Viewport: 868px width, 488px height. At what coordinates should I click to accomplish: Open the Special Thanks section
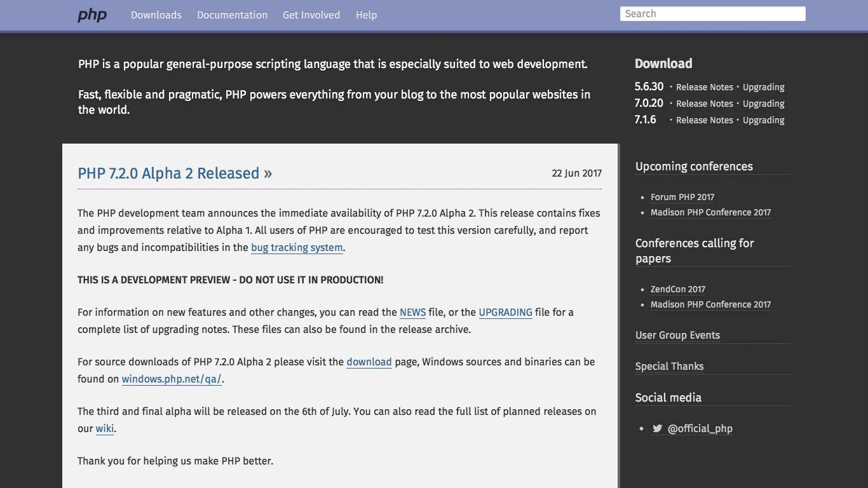[x=669, y=366]
